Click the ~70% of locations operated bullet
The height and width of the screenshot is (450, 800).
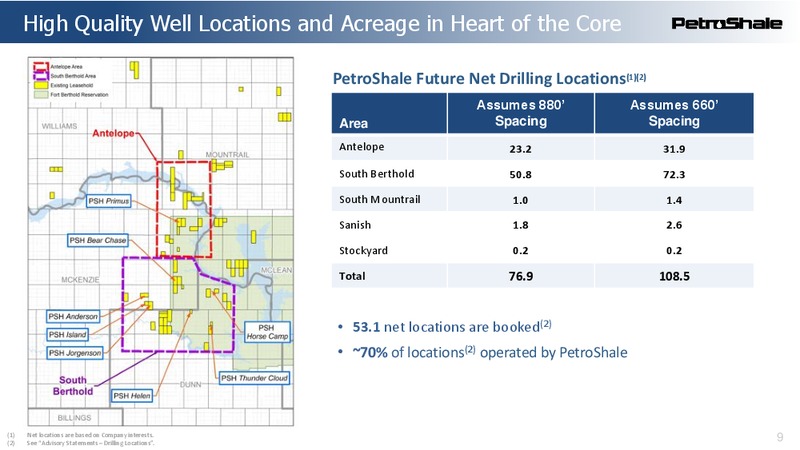[490, 352]
